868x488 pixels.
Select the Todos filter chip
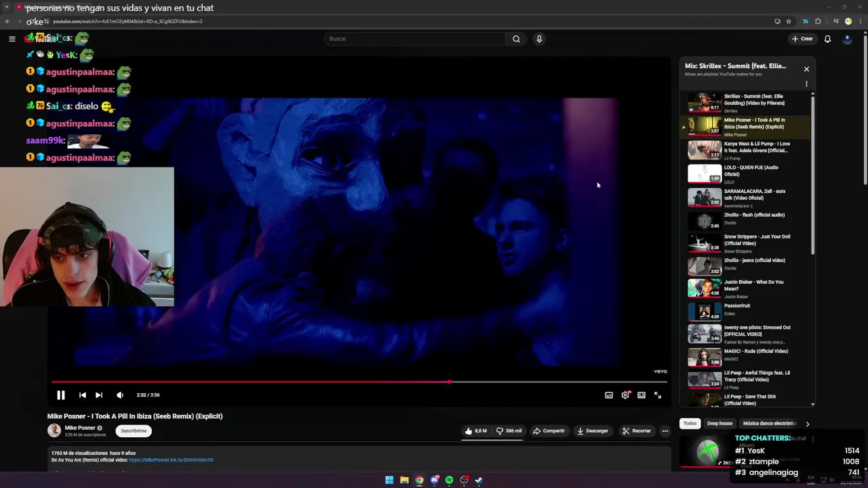(690, 424)
